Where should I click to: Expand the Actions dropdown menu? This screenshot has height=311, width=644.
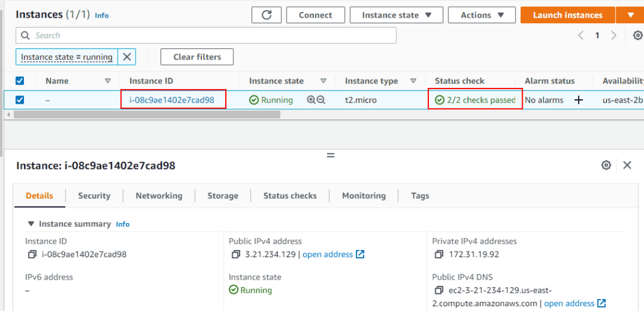pyautogui.click(x=482, y=15)
